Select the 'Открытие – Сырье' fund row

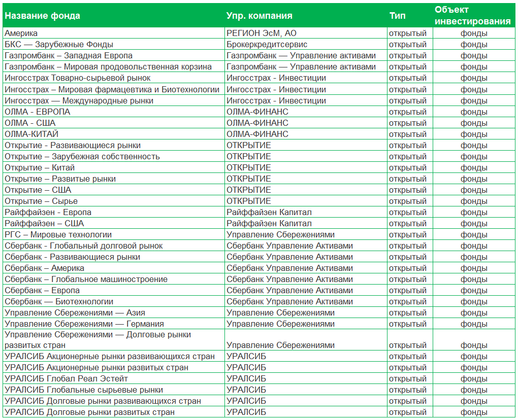tap(41, 201)
